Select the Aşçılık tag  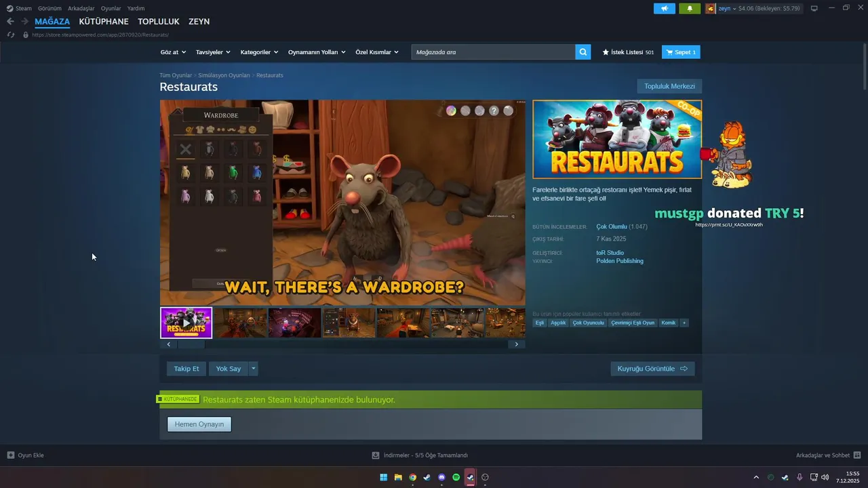[558, 323]
